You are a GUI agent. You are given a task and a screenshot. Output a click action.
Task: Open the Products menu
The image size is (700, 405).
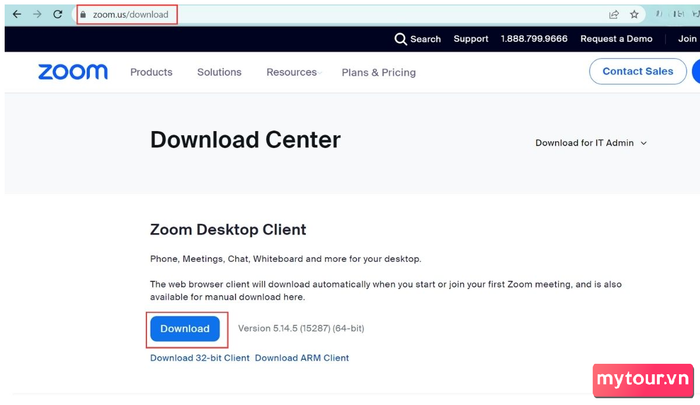[151, 72]
